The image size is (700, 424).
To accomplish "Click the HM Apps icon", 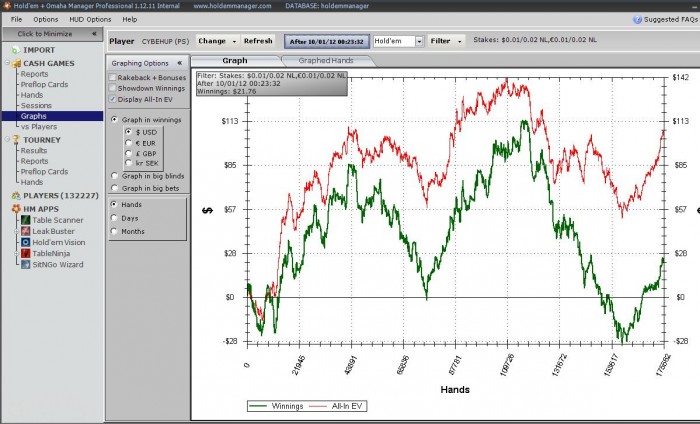I will click(x=17, y=208).
